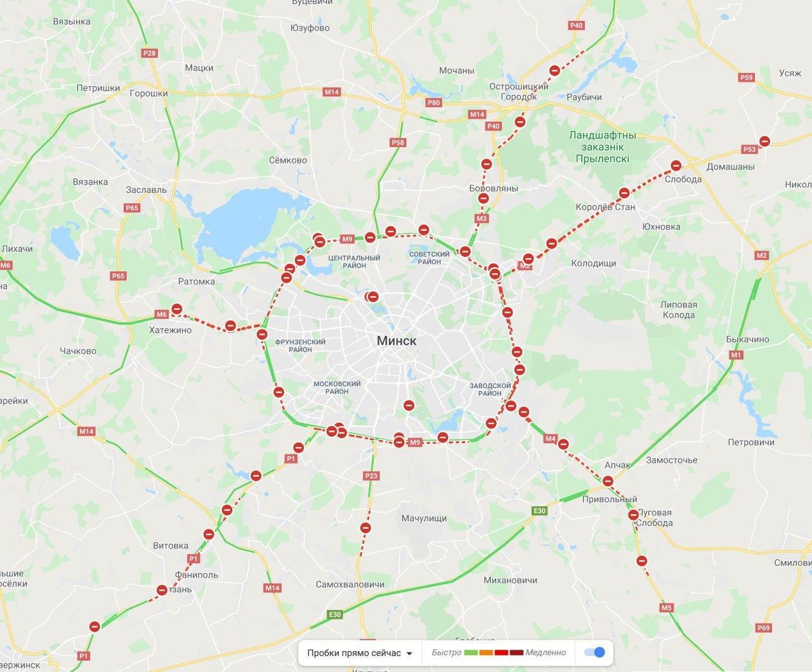Click the Минск city label
This screenshot has width=812, height=672.
pyautogui.click(x=396, y=340)
